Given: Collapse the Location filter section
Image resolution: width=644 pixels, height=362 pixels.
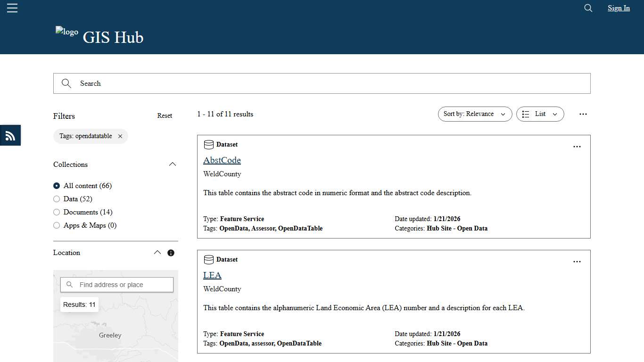Looking at the screenshot, I should pyautogui.click(x=157, y=252).
